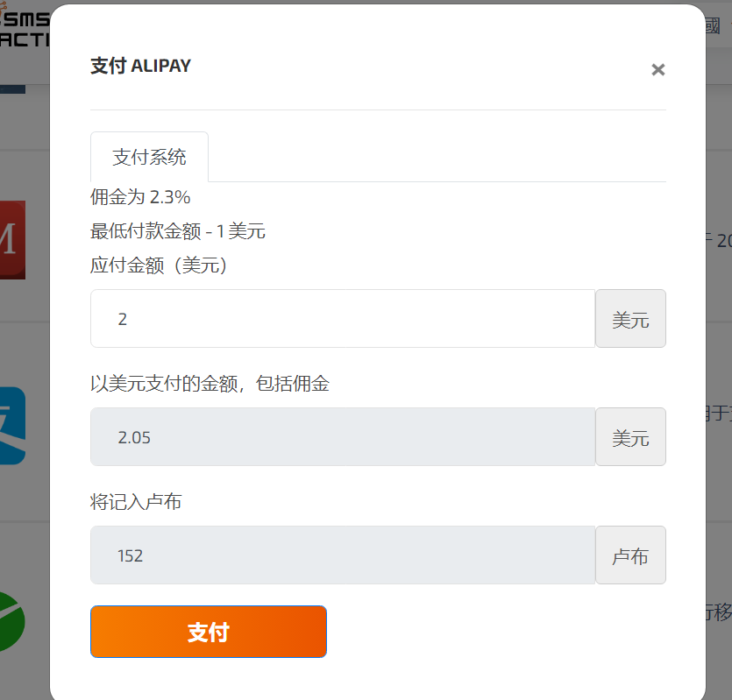Click the minimum payment 1 美元 notice
This screenshot has width=732, height=700.
click(177, 231)
